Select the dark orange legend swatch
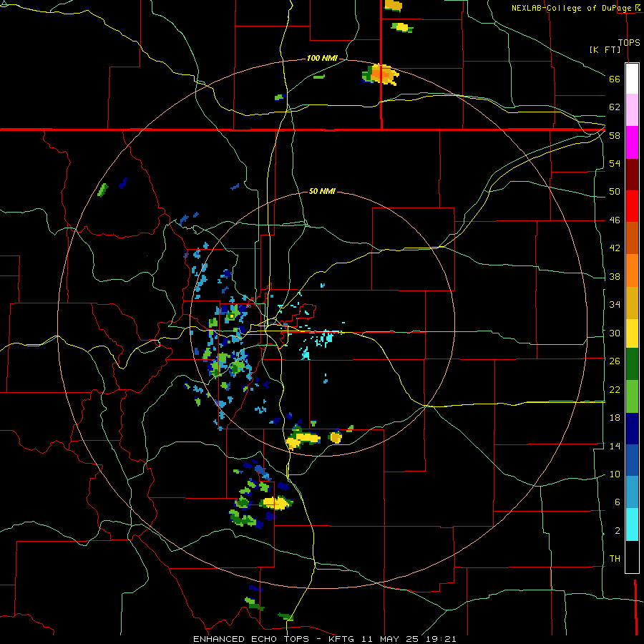Viewport: 644px width, 644px height. pyautogui.click(x=632, y=238)
